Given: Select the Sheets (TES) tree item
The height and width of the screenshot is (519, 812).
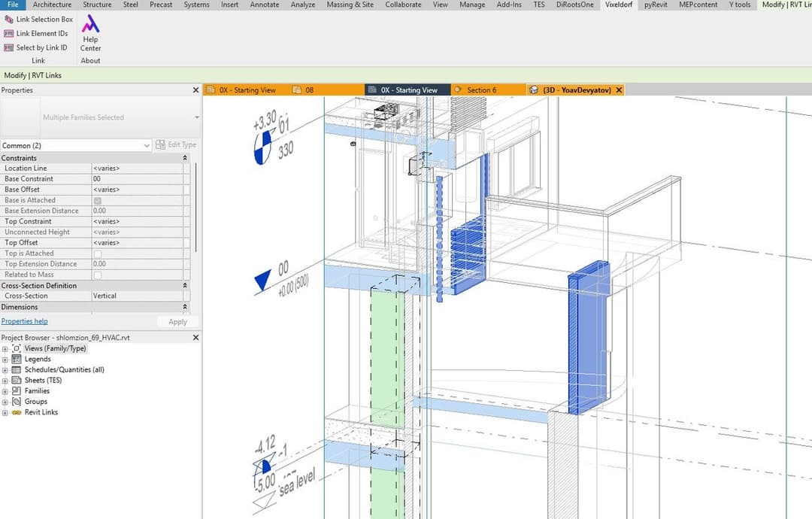Looking at the screenshot, I should 43,380.
